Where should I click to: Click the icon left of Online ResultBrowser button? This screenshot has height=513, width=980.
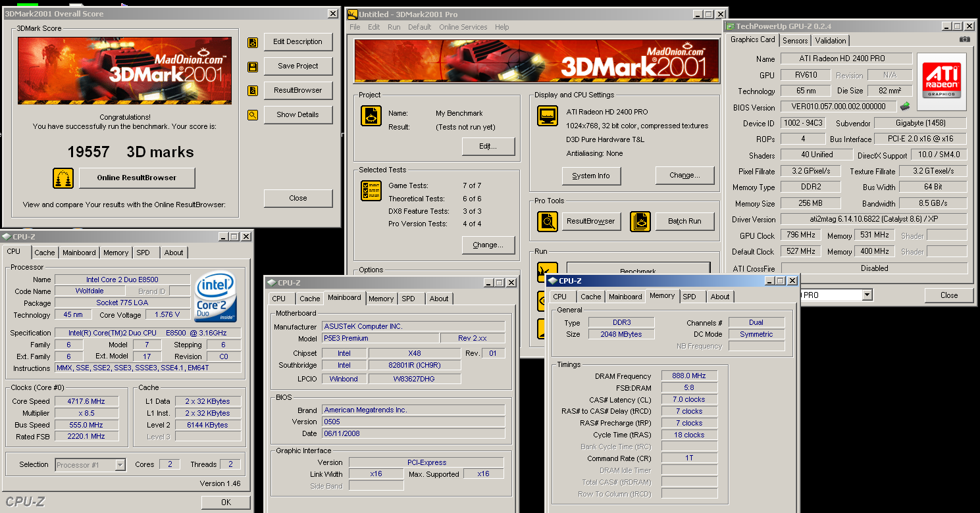click(63, 178)
